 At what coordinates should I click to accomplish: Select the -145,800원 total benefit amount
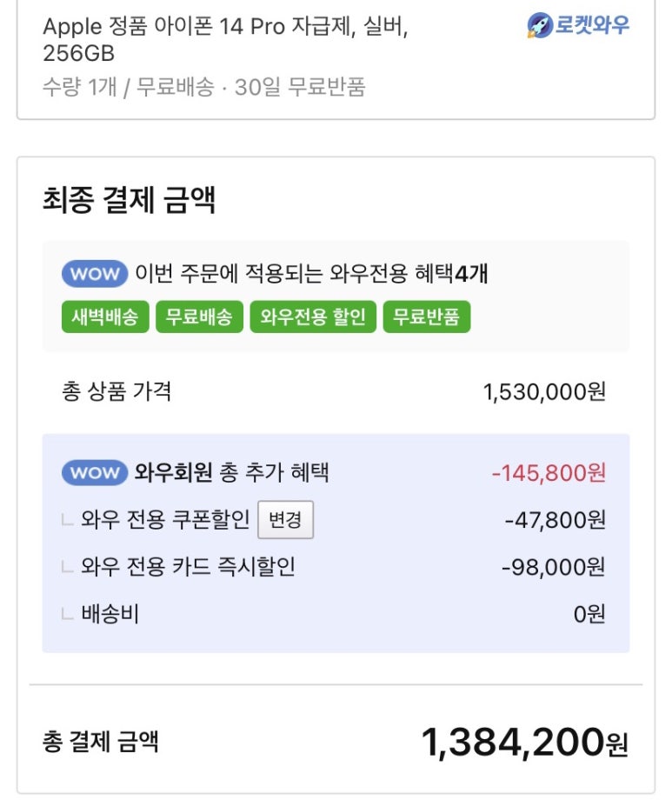(x=549, y=472)
